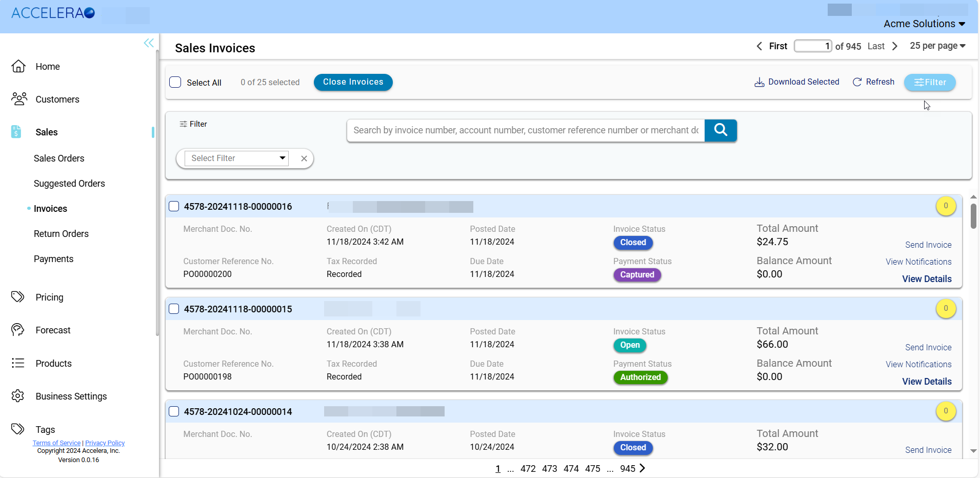The height and width of the screenshot is (478, 980).
Task: Open Business Settings gear icon
Action: [x=18, y=396]
